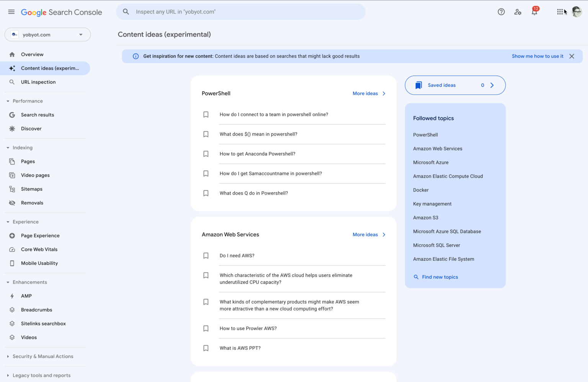Click the Inspect any URL search field
Screen dimensions: 588x382
pyautogui.click(x=241, y=12)
